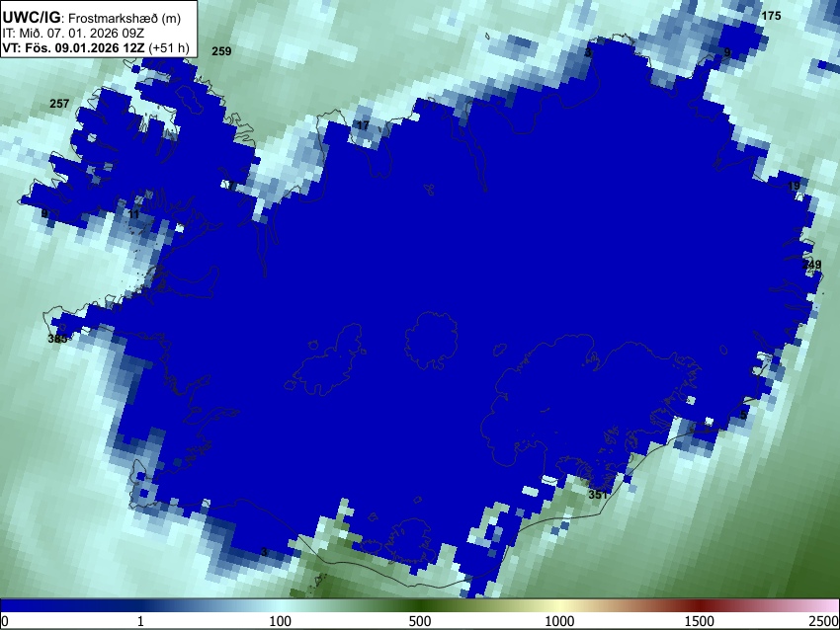Screen dimensions: 840x630
Task: Click the frost-level colour scale bar
Action: tap(420, 605)
